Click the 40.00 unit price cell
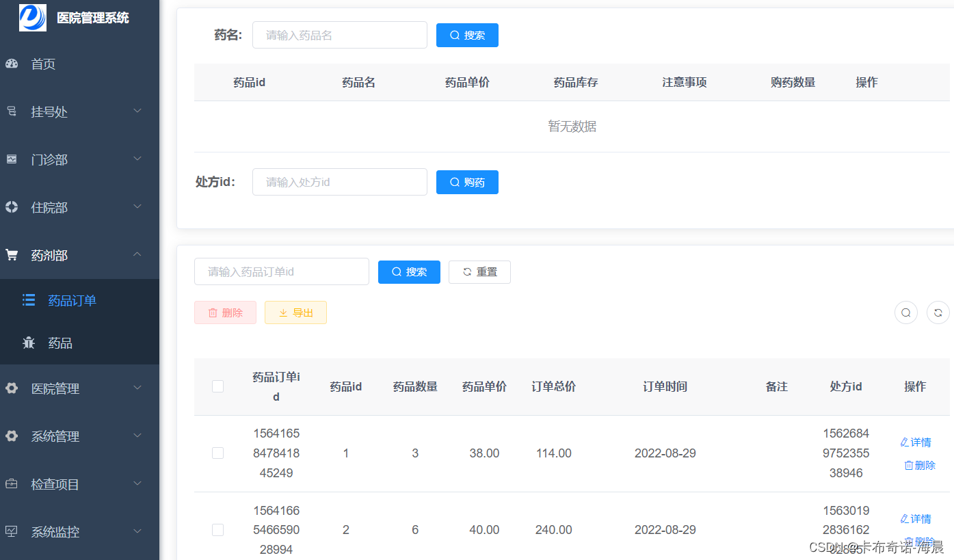Screen dimensions: 954x560 point(484,530)
